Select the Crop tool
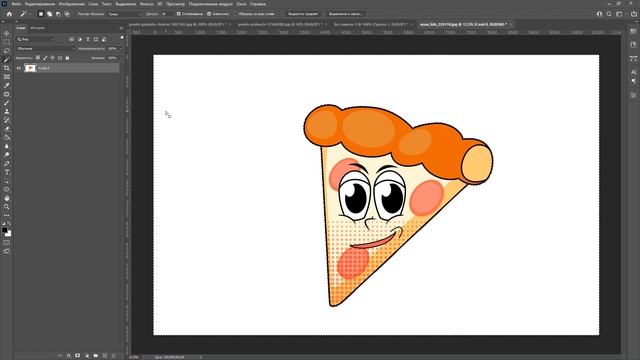This screenshot has height=360, width=640. [x=7, y=68]
